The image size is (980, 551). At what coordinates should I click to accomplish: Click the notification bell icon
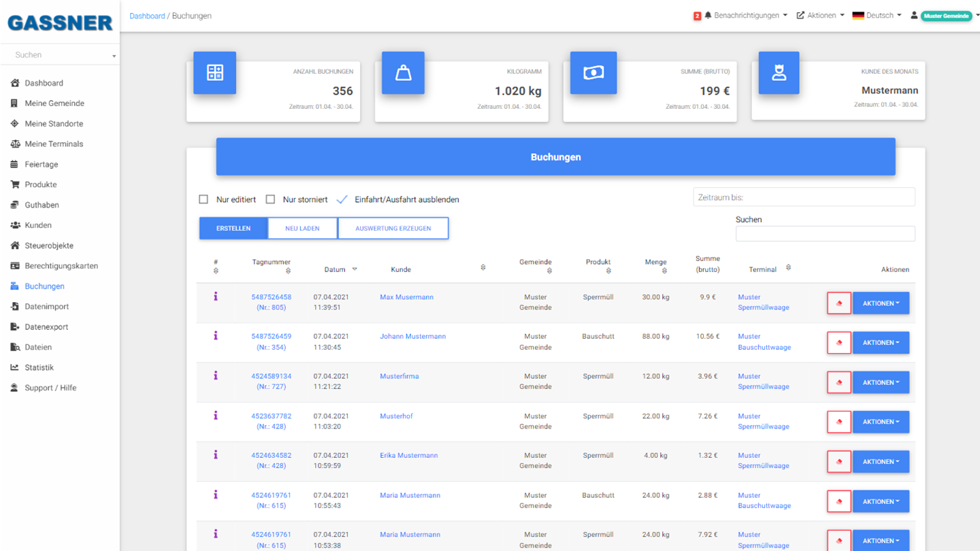(x=708, y=15)
